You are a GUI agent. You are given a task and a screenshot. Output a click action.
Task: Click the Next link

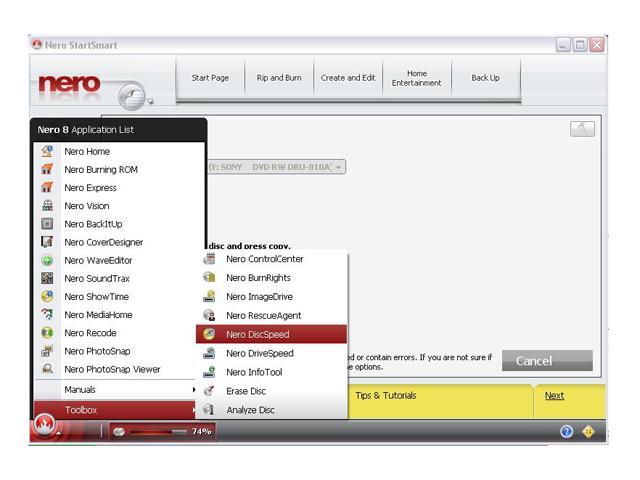[x=554, y=395]
